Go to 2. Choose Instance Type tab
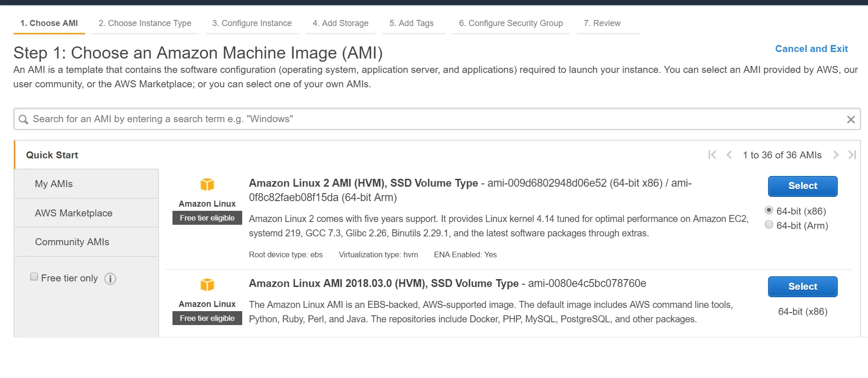This screenshot has height=378, width=868. click(x=145, y=23)
